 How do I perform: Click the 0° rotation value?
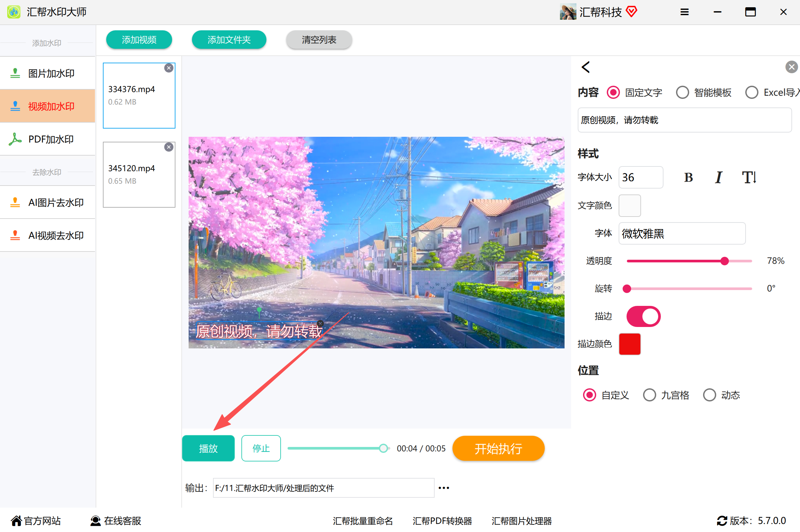(x=771, y=289)
